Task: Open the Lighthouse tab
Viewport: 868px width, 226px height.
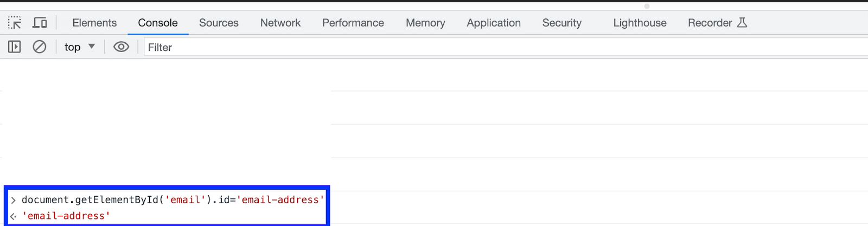Action: click(640, 23)
